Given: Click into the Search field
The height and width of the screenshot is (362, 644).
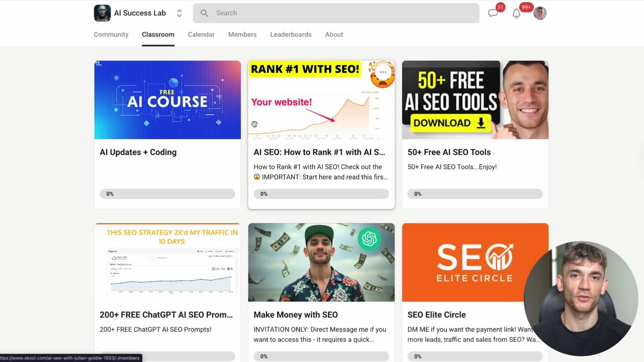Looking at the screenshot, I should pos(336,13).
